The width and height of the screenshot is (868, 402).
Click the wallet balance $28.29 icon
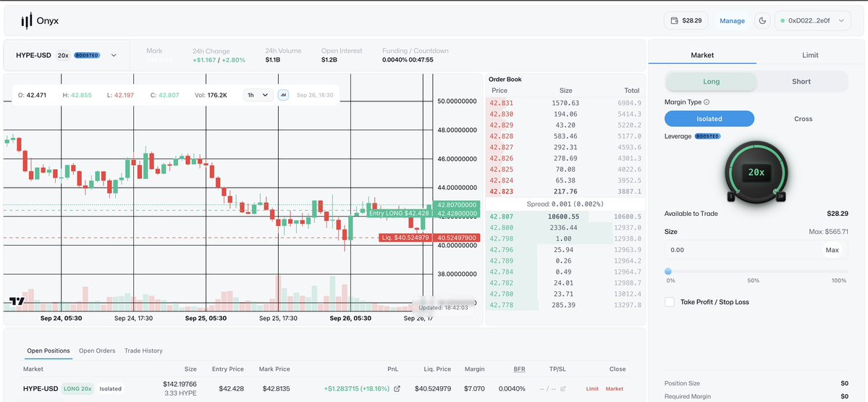tap(674, 20)
